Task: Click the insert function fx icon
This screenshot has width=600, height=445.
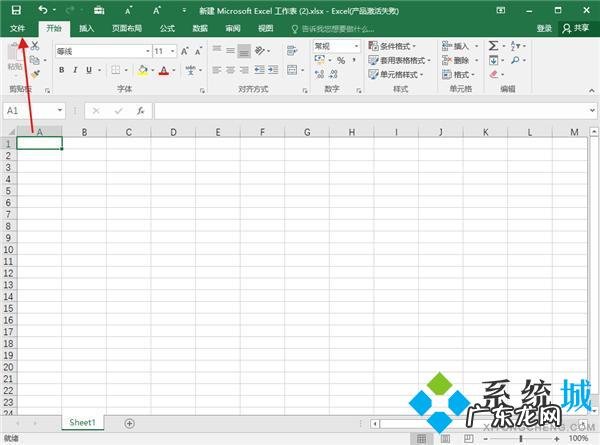Action: click(140, 110)
